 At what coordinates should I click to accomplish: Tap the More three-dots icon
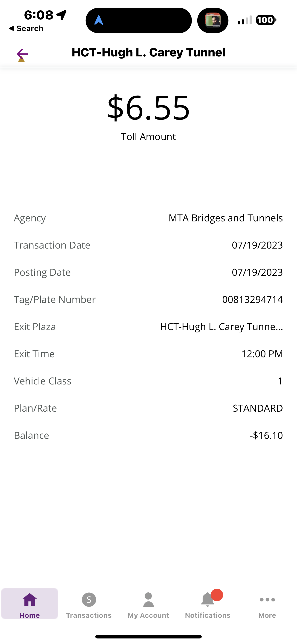pos(267,600)
